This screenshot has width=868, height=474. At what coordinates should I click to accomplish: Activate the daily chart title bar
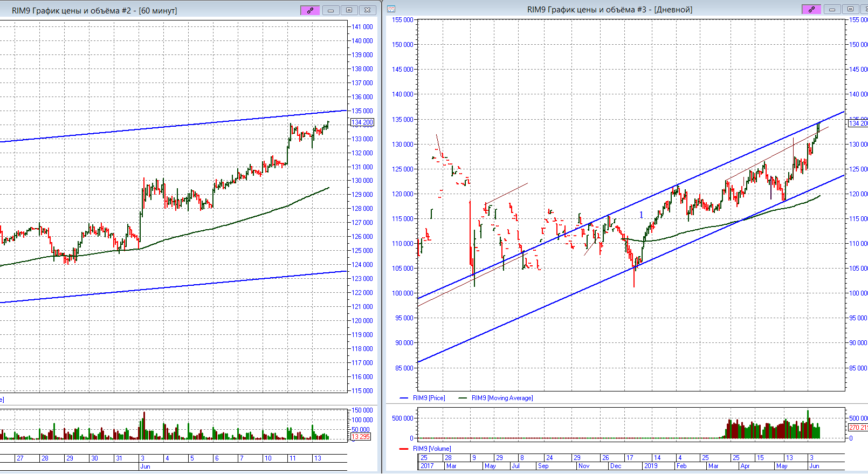[609, 9]
